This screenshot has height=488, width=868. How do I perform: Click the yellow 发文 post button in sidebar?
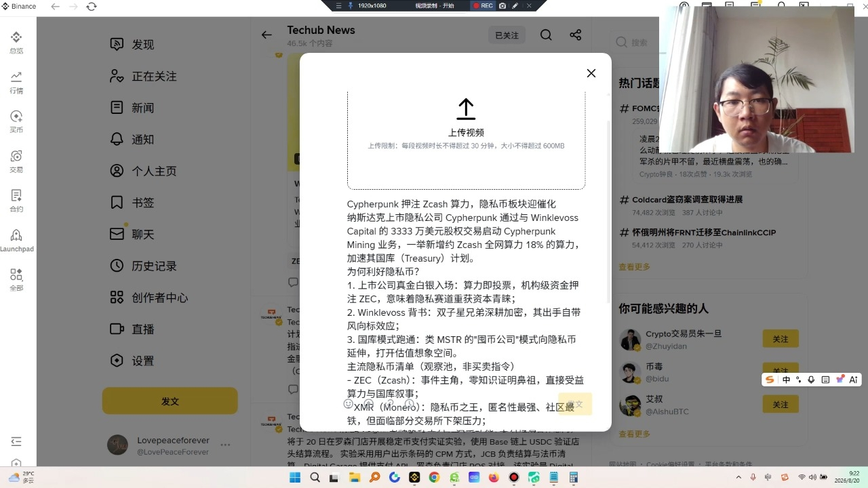coord(170,401)
